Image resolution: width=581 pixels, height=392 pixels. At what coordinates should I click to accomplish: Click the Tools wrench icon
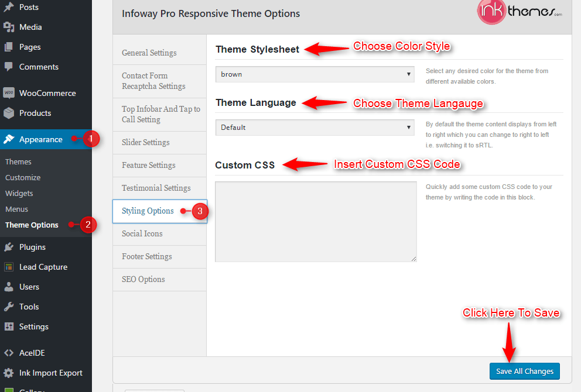pyautogui.click(x=9, y=307)
